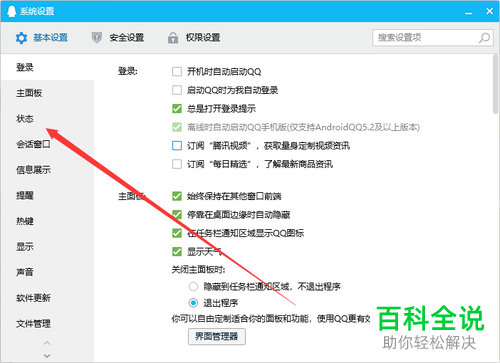Click the settings panel vertical scrollbar
500x363 pixels.
496,84
